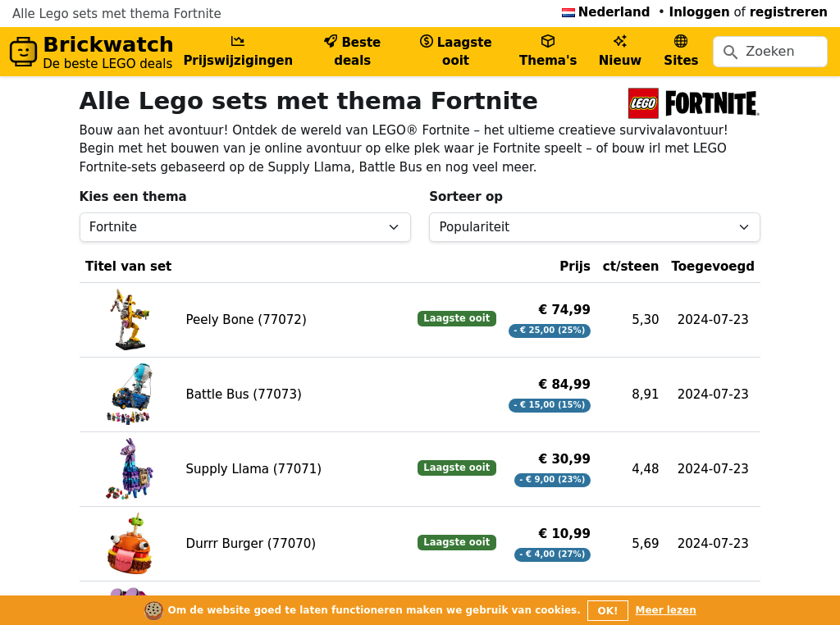Open Battle Bus (77073) set link
The height and width of the screenshot is (625, 840).
244,395
